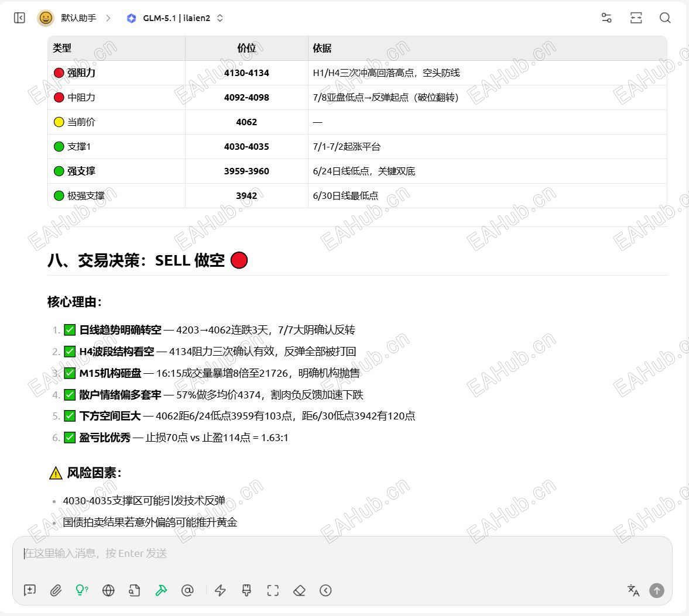The image size is (689, 616).
Task: Click the heading 八、交易决策：SELL 做空
Action: (x=148, y=260)
